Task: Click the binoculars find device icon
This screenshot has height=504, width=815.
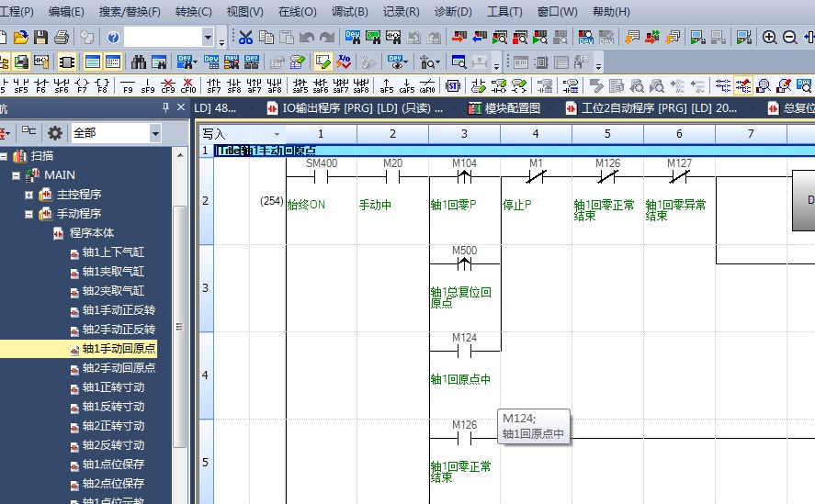Action: [139, 62]
